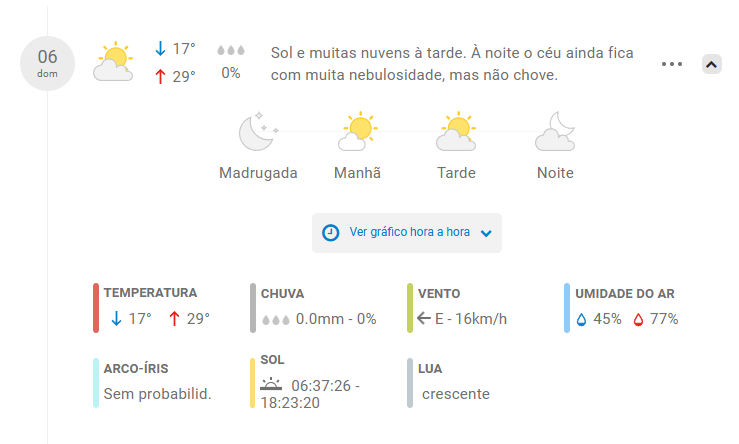
Task: Click the Tarde sun with clouds icon
Action: point(456,131)
